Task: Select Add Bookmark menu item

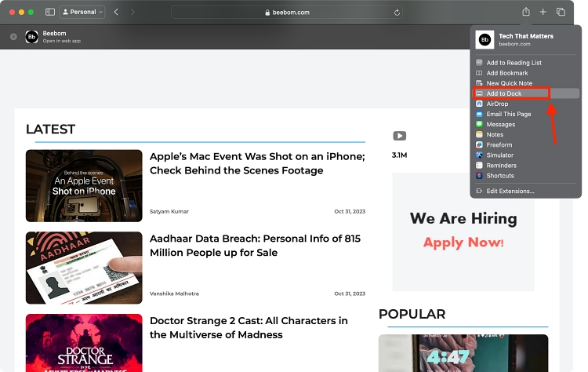Action: [526, 73]
